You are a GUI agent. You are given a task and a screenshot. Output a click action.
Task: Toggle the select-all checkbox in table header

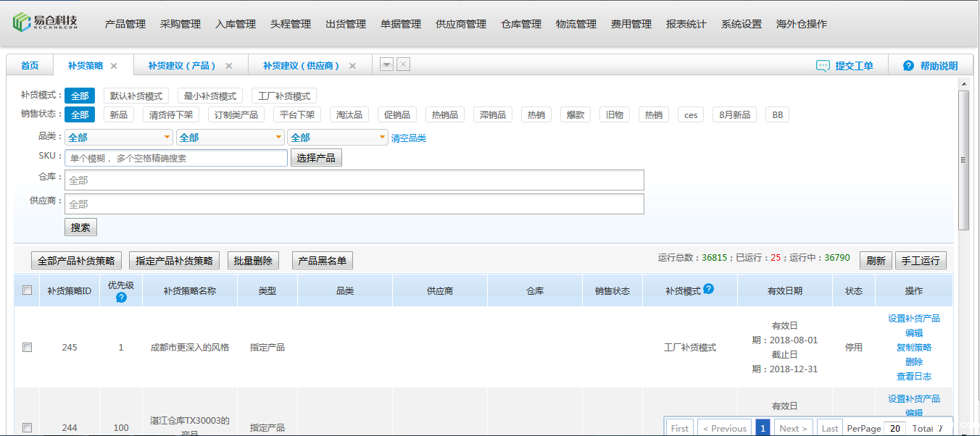click(27, 290)
